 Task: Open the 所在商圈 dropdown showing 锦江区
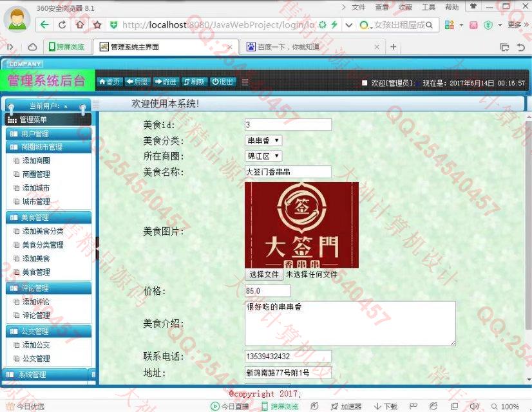click(263, 156)
